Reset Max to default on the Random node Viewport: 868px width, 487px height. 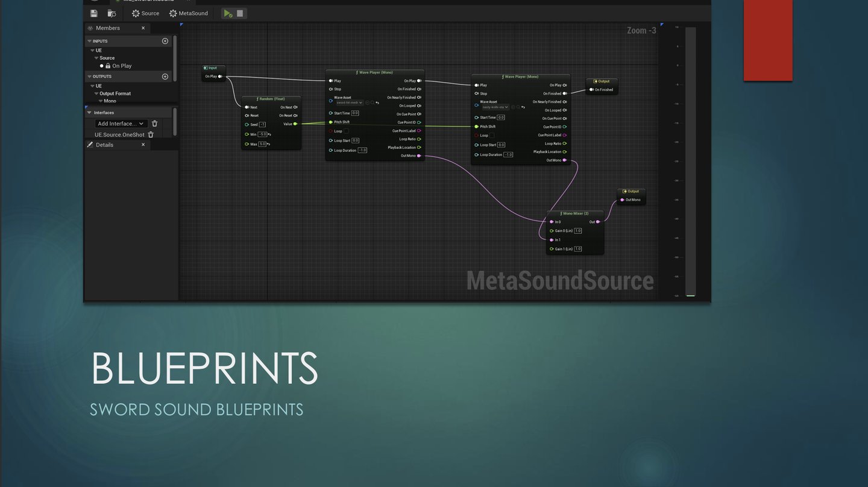(x=269, y=144)
